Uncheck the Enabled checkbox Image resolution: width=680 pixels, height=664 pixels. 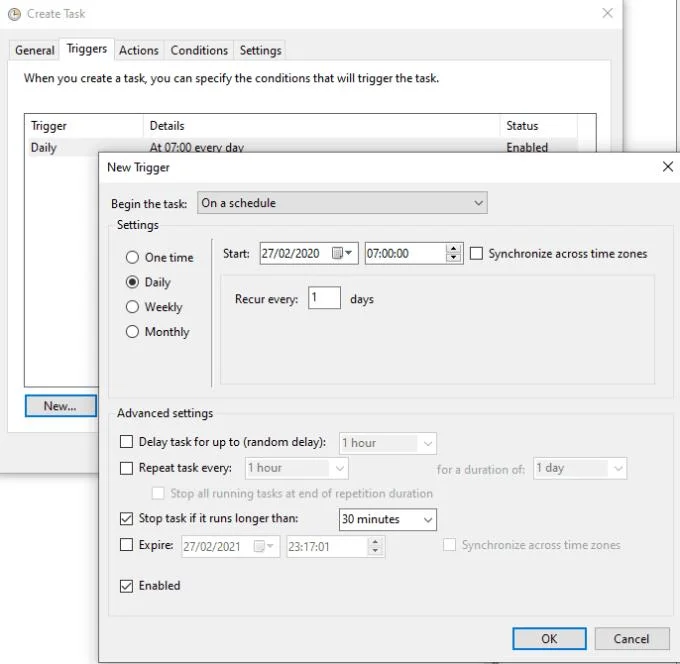(x=126, y=586)
